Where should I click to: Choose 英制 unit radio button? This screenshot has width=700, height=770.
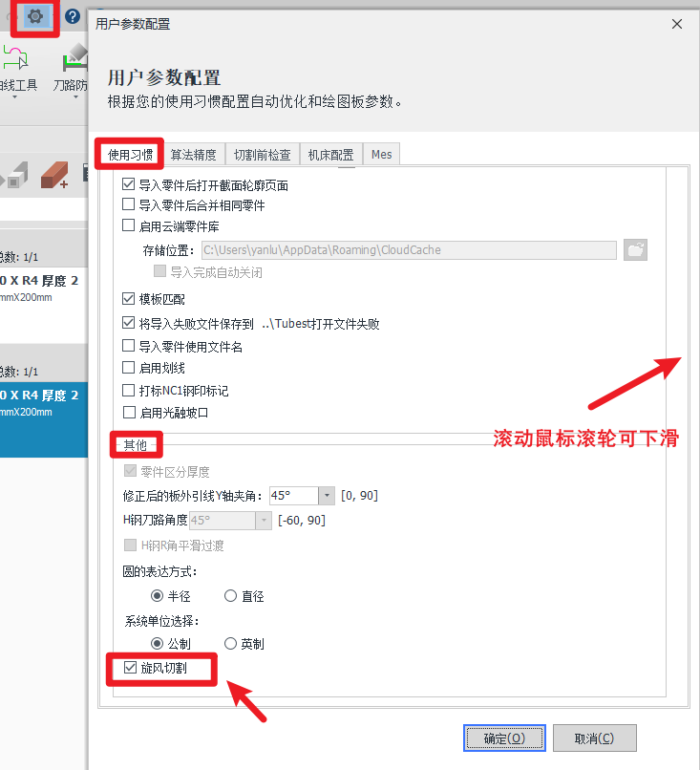click(230, 643)
